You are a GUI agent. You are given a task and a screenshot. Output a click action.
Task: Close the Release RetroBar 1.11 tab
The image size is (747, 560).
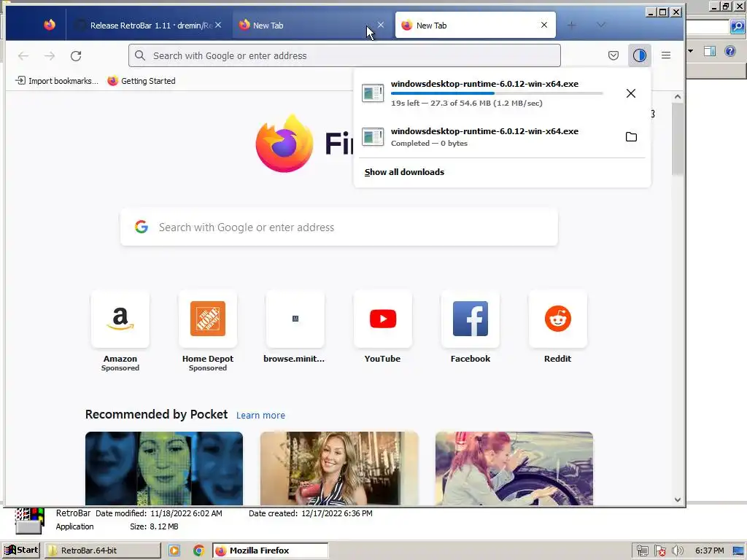point(218,25)
